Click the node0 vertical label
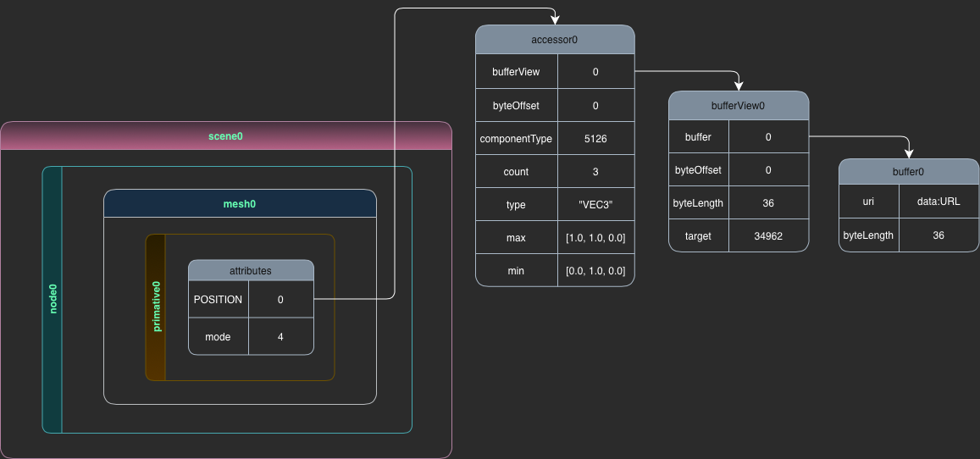Screen dimensions: 980x459 click(x=53, y=299)
